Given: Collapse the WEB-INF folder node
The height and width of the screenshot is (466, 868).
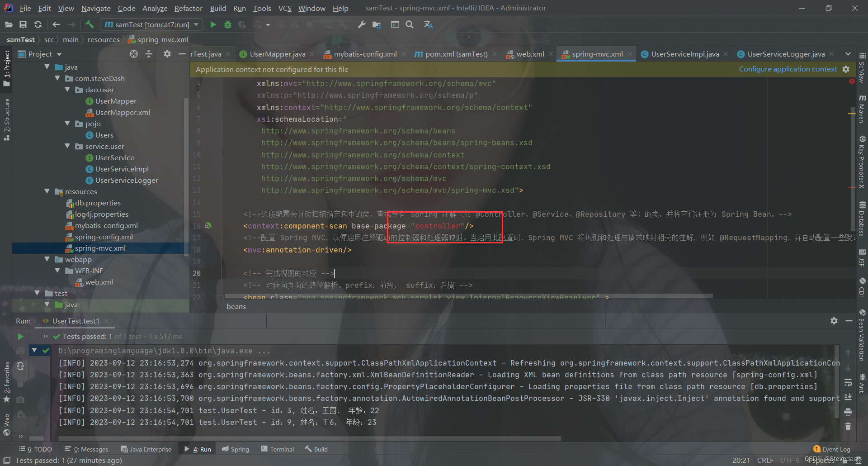Looking at the screenshot, I should tap(57, 271).
